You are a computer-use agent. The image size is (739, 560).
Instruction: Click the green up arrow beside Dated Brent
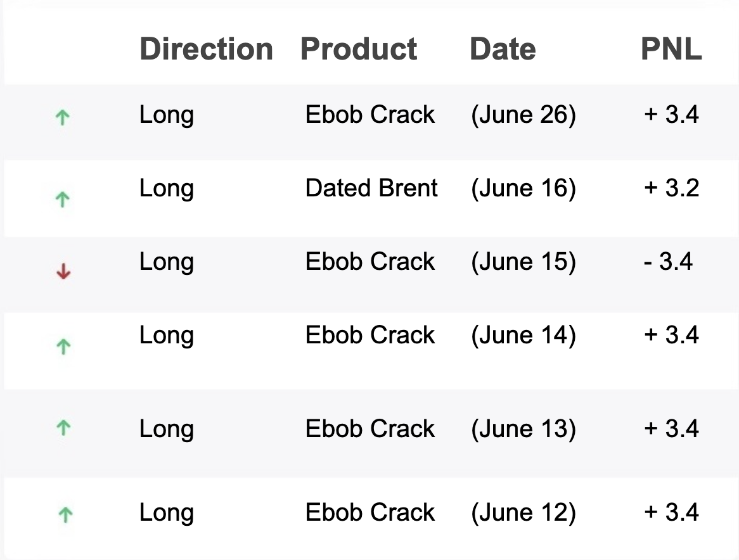coord(62,200)
